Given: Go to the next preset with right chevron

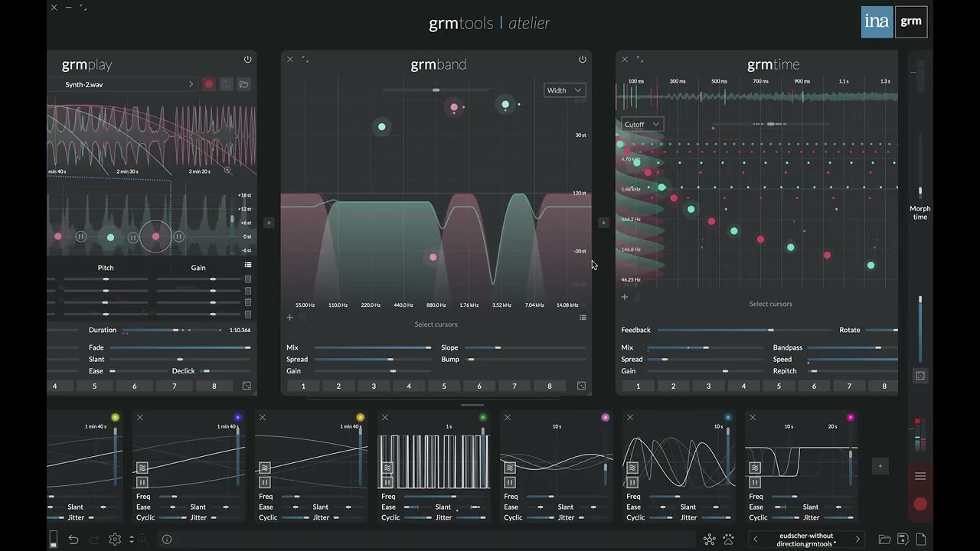Looking at the screenshot, I should point(857,540).
